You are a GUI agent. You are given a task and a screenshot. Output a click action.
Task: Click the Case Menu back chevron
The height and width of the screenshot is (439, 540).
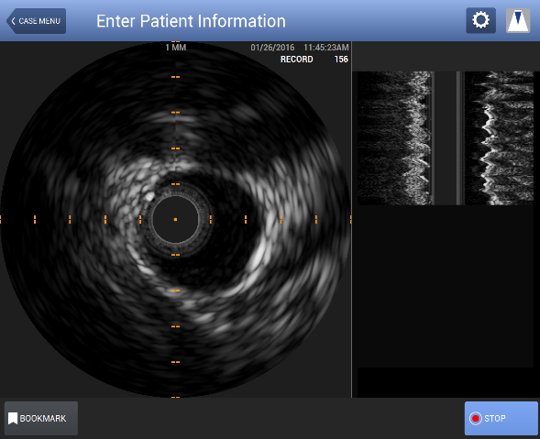tap(13, 21)
